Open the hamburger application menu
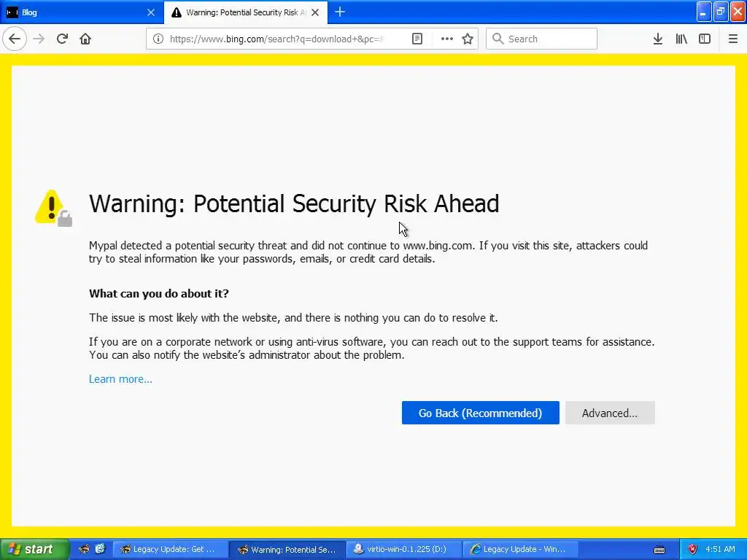This screenshot has width=747, height=560. [x=732, y=39]
